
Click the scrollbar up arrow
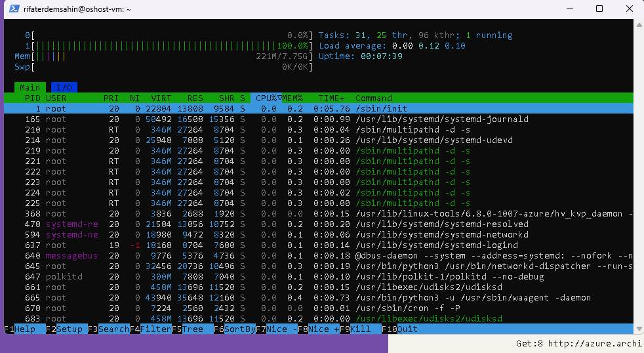pyautogui.click(x=639, y=25)
